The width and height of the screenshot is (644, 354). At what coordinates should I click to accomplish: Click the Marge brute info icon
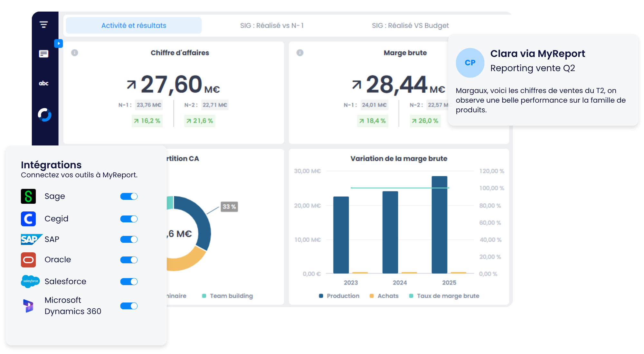[300, 53]
